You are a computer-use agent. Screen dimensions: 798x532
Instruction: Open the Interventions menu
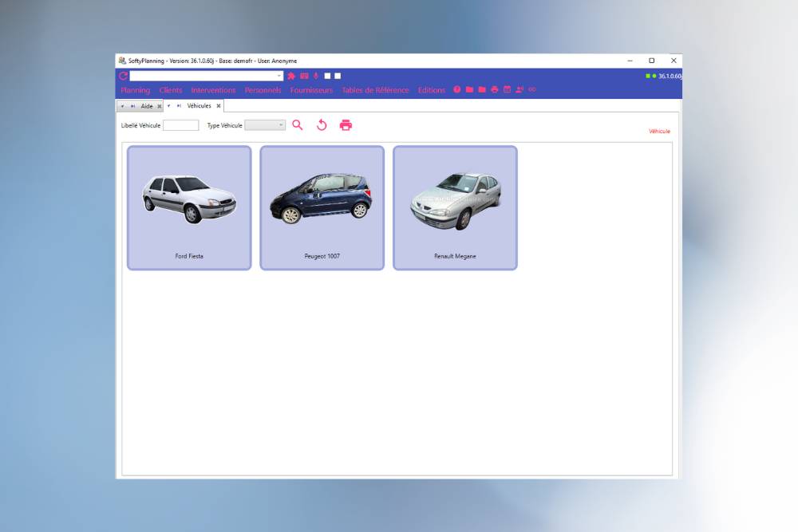coord(213,90)
